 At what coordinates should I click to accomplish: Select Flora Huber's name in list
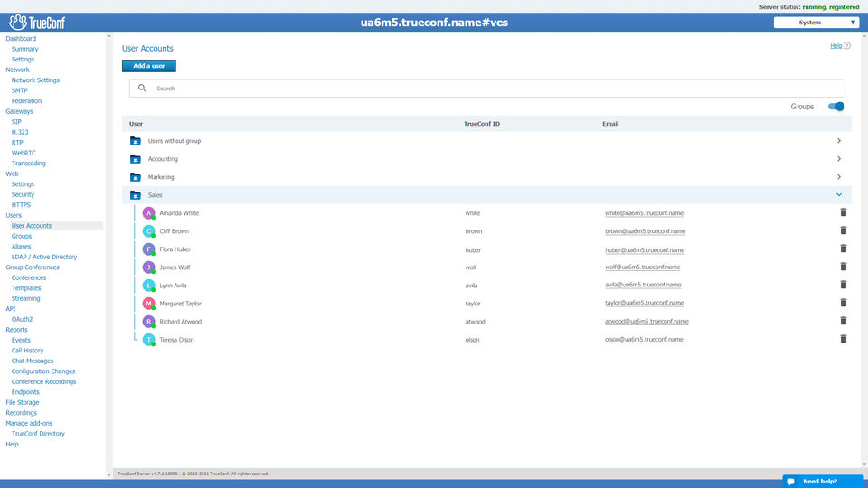click(x=175, y=249)
